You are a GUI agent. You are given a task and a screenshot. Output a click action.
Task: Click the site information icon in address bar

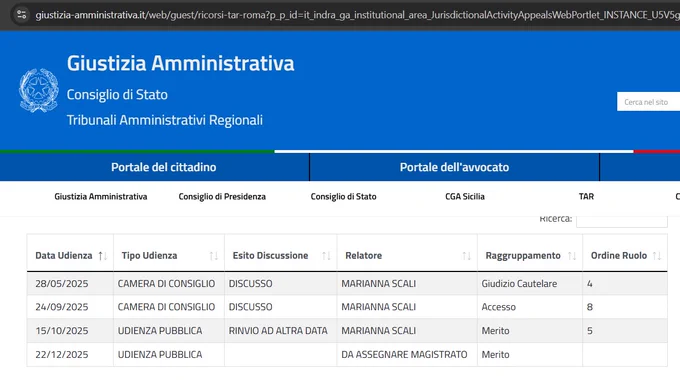point(21,15)
